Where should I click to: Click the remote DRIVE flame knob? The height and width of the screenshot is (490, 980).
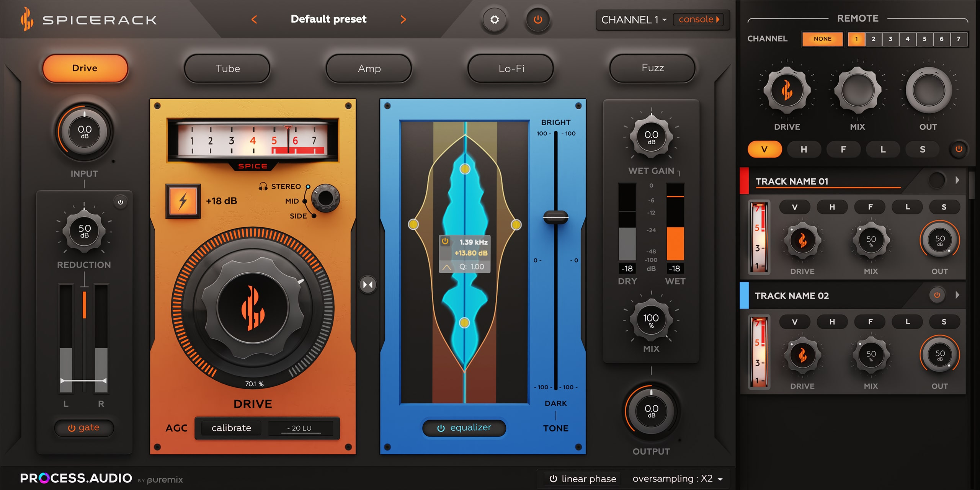pos(787,91)
